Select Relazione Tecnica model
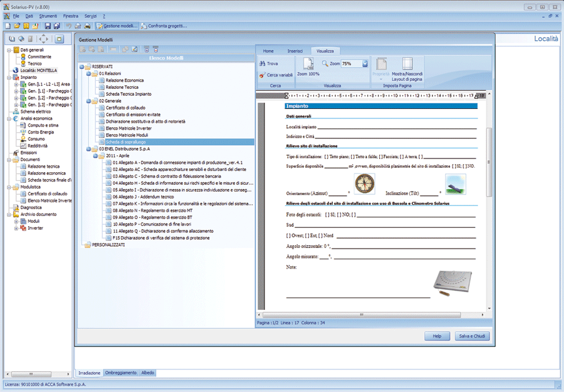The image size is (564, 392). (x=122, y=87)
